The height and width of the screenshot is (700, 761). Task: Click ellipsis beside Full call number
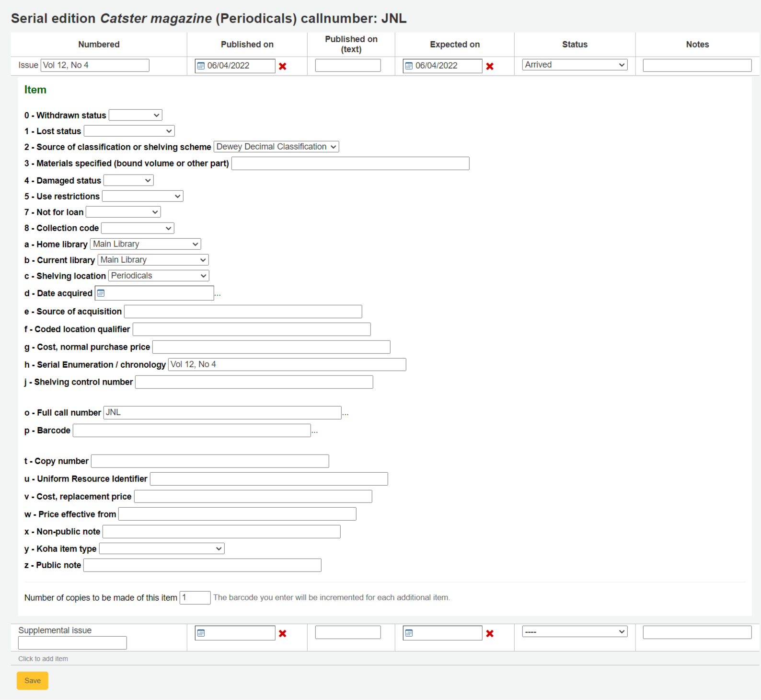(x=345, y=413)
